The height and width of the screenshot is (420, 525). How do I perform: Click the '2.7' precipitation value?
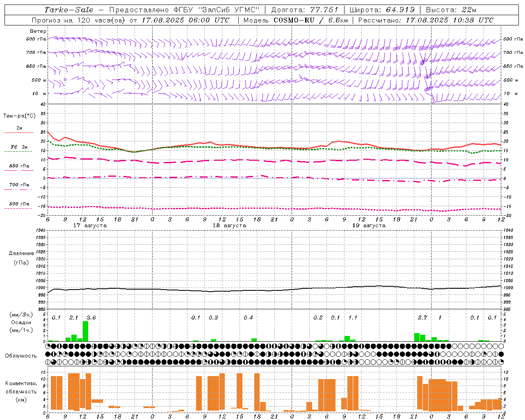pyautogui.click(x=422, y=318)
